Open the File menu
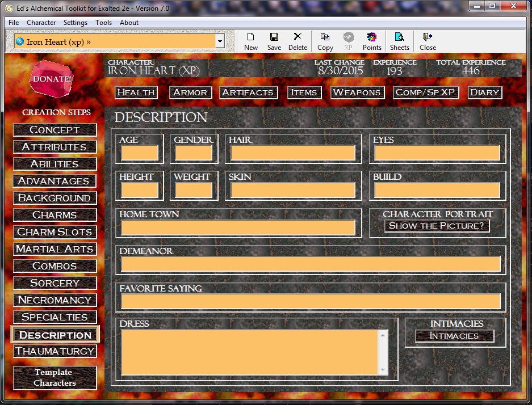Image resolution: width=532 pixels, height=405 pixels. click(x=14, y=22)
